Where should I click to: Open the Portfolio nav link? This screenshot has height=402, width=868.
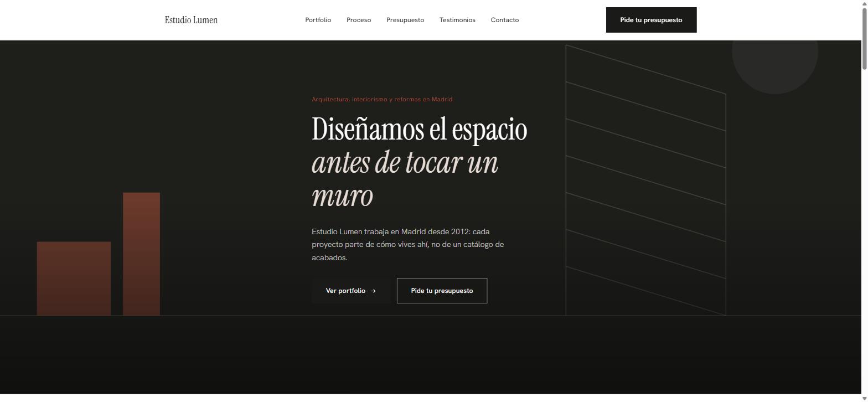(318, 20)
